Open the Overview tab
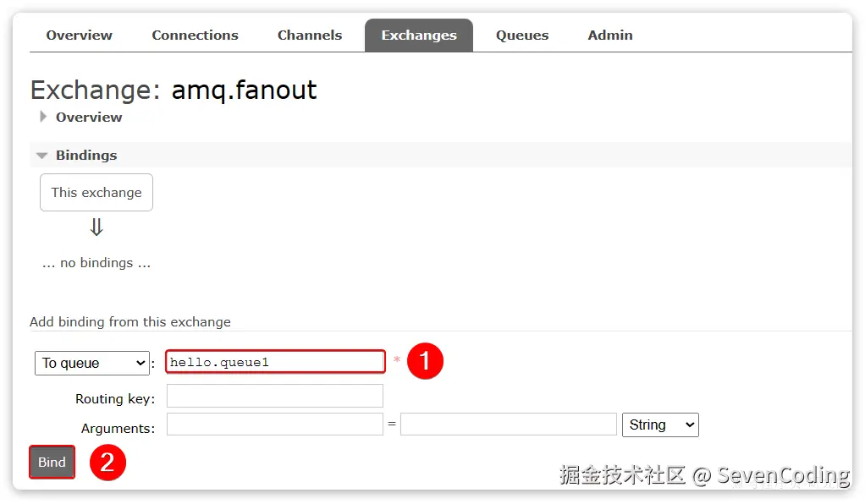 point(79,36)
